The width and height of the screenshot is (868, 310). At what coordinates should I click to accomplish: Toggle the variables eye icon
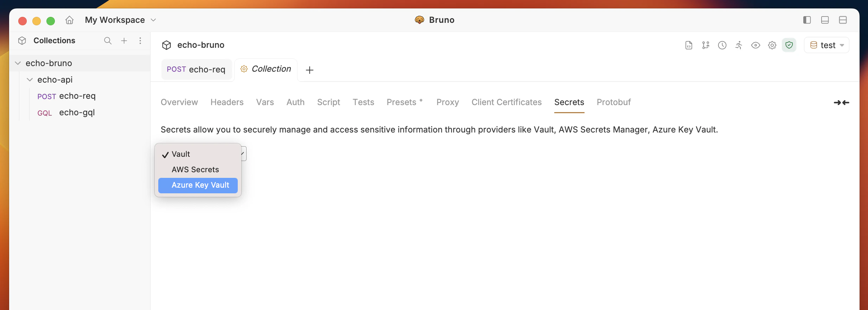[x=755, y=45]
